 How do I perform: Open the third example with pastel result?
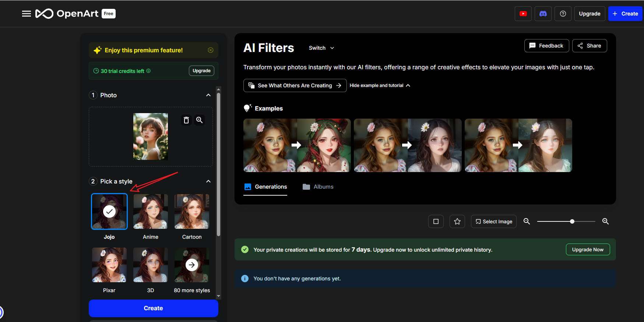pos(518,145)
